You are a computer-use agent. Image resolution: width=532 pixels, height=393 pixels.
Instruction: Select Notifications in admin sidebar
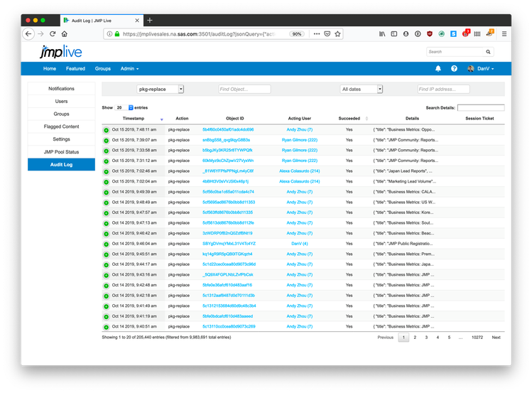(x=61, y=89)
